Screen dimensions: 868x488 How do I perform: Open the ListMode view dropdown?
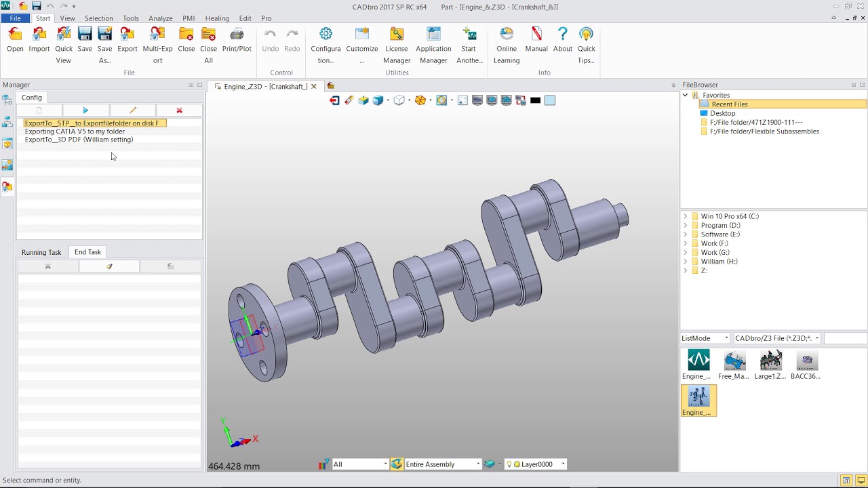coord(726,338)
